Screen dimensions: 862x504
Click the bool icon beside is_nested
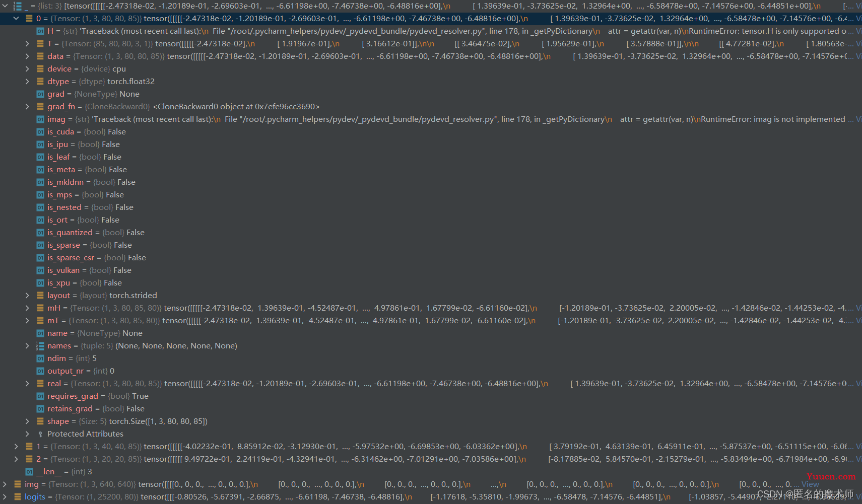(40, 207)
